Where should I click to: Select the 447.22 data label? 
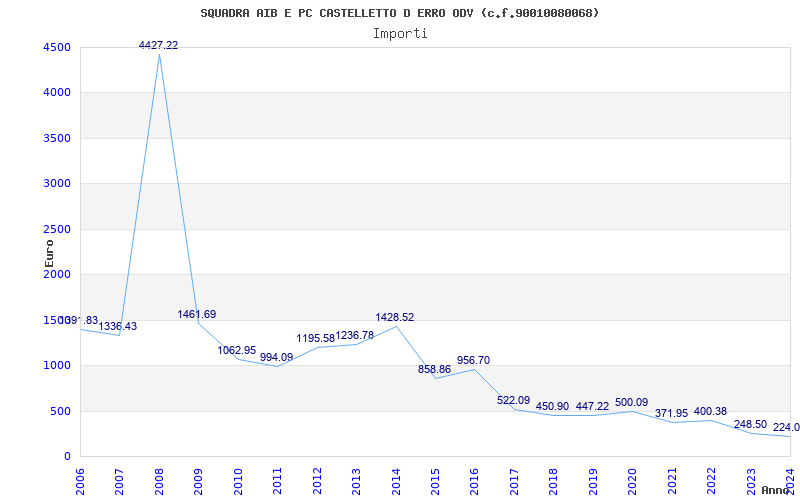pyautogui.click(x=592, y=407)
